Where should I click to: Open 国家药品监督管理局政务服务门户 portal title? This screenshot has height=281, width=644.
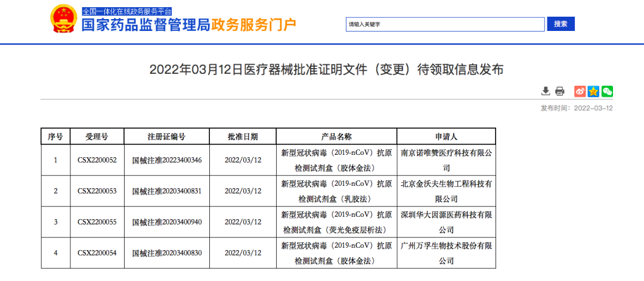189,25
